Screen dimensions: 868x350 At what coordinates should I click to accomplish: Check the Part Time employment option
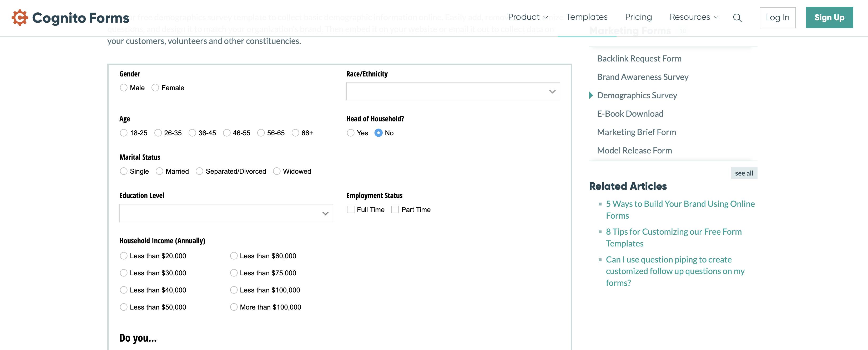point(395,209)
